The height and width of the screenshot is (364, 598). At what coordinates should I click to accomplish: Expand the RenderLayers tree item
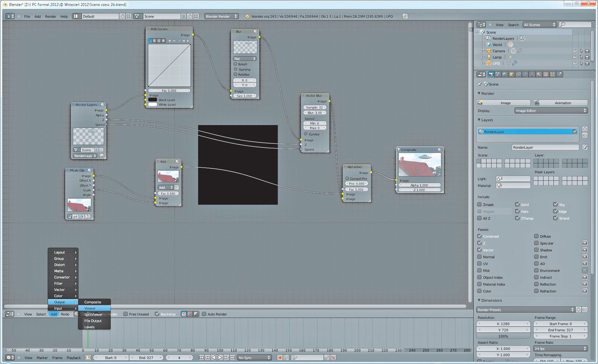pos(484,38)
